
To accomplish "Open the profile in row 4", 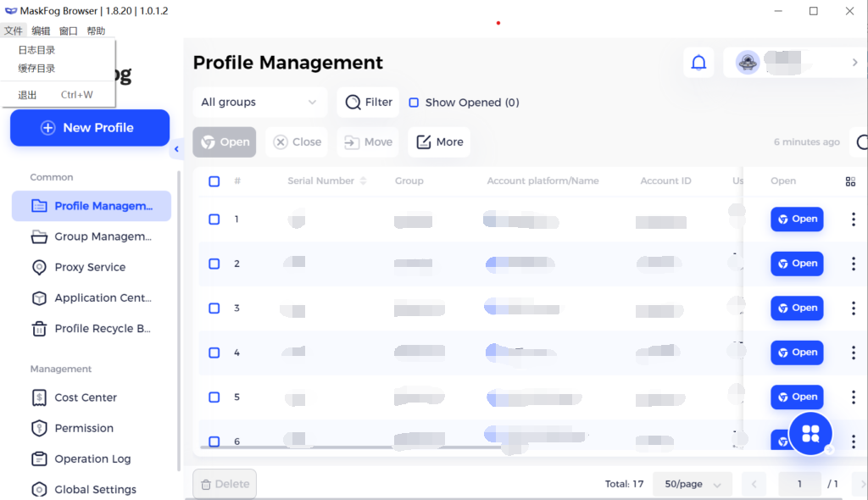I will tap(797, 353).
